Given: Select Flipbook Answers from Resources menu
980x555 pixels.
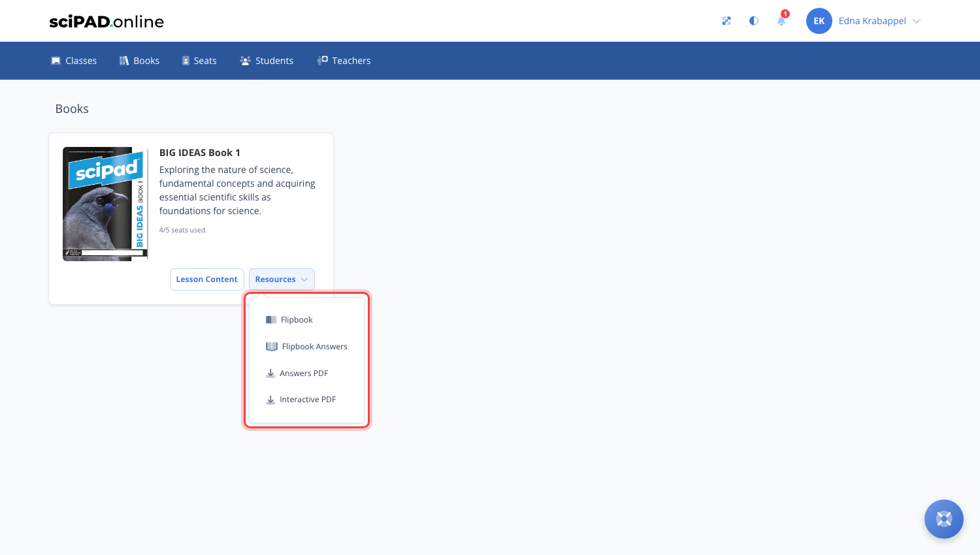Looking at the screenshot, I should point(306,347).
